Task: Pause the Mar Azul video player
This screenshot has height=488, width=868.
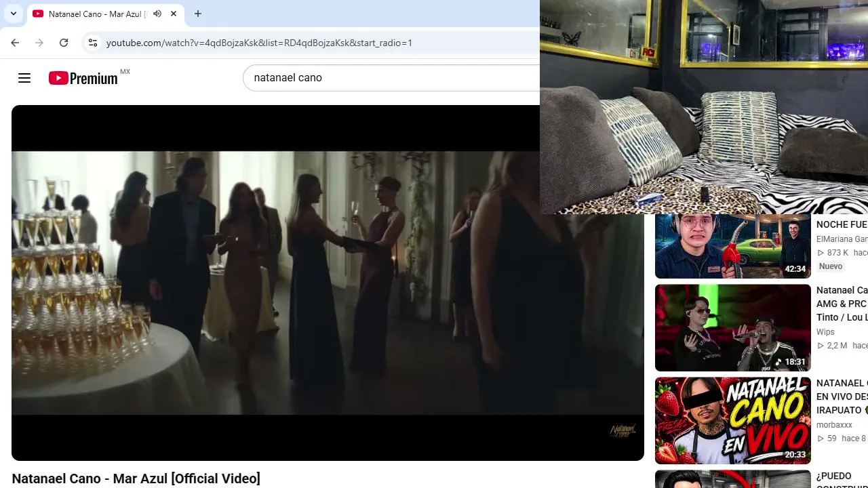Action: point(328,283)
